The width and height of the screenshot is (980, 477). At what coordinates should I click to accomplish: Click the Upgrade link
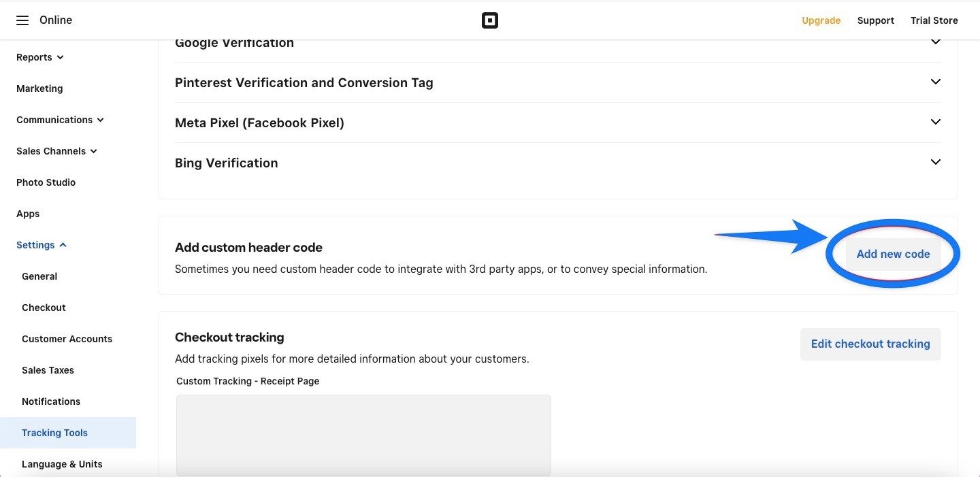[x=821, y=20]
